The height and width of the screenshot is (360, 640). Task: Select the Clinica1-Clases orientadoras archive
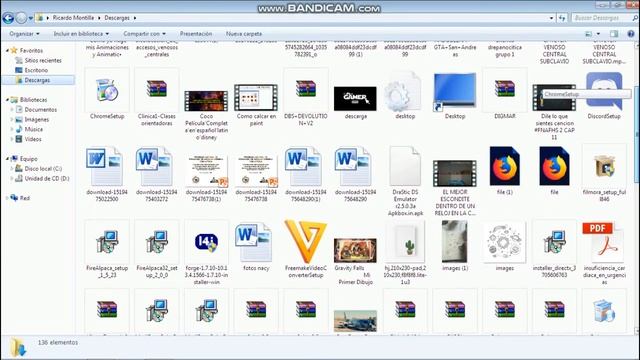(x=157, y=89)
